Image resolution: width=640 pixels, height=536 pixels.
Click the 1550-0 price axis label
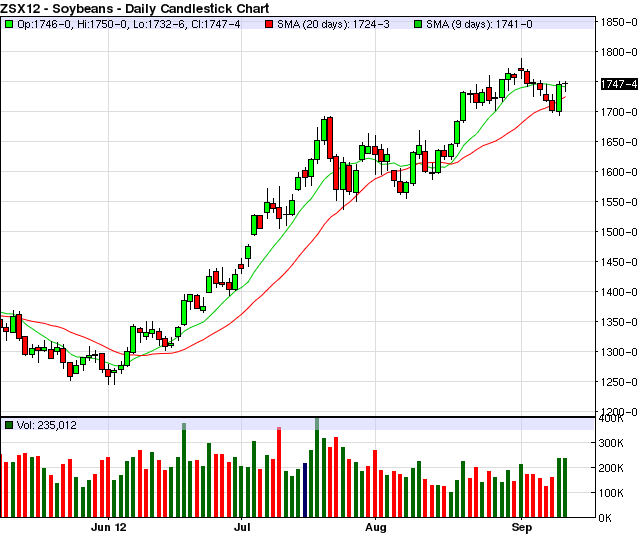click(619, 202)
